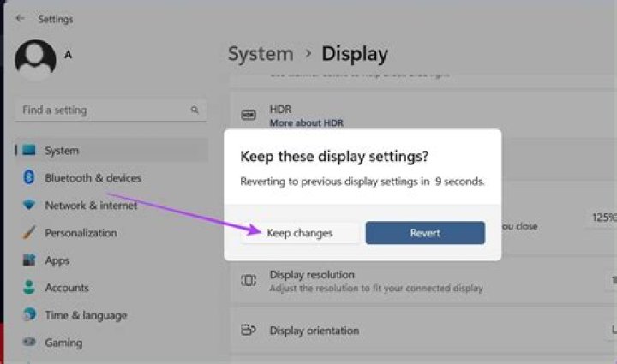
Task: Click the search magnifier icon
Action: [195, 110]
